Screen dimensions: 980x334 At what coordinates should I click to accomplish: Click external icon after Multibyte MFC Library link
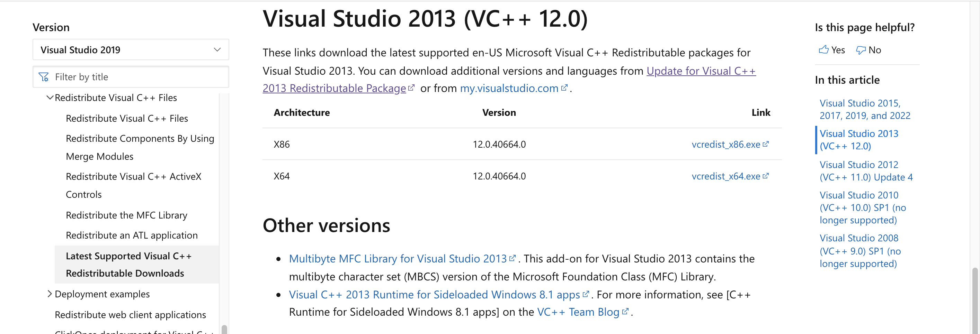[x=513, y=258]
